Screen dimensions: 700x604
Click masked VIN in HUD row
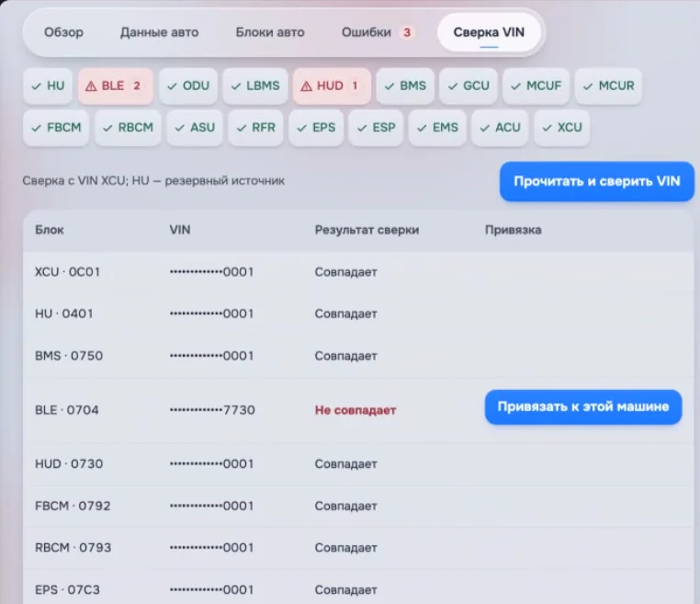coord(211,464)
